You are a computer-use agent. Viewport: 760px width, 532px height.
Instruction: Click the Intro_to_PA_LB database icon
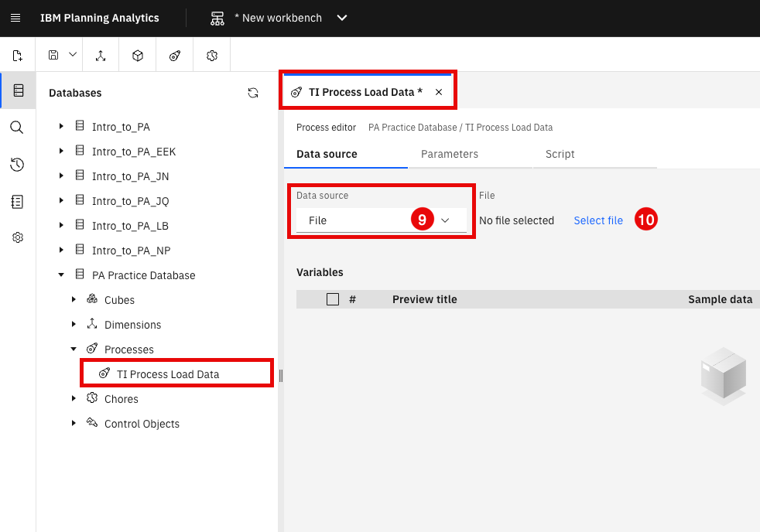coord(80,224)
